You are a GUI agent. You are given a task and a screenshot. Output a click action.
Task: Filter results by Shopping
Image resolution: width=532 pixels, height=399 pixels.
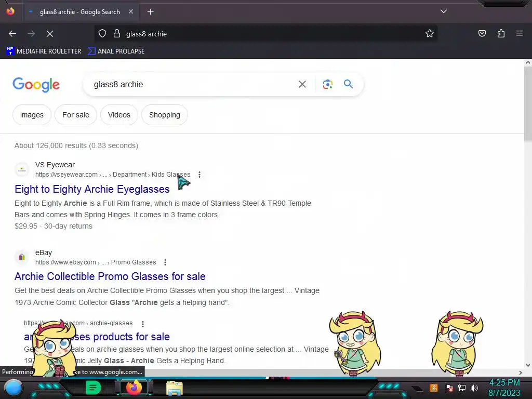[x=165, y=115]
